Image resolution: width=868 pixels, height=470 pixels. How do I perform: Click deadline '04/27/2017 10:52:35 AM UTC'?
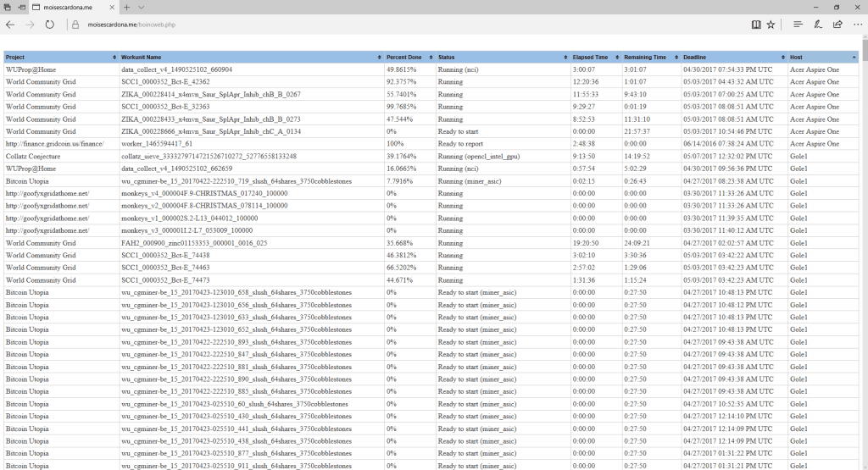click(x=728, y=404)
